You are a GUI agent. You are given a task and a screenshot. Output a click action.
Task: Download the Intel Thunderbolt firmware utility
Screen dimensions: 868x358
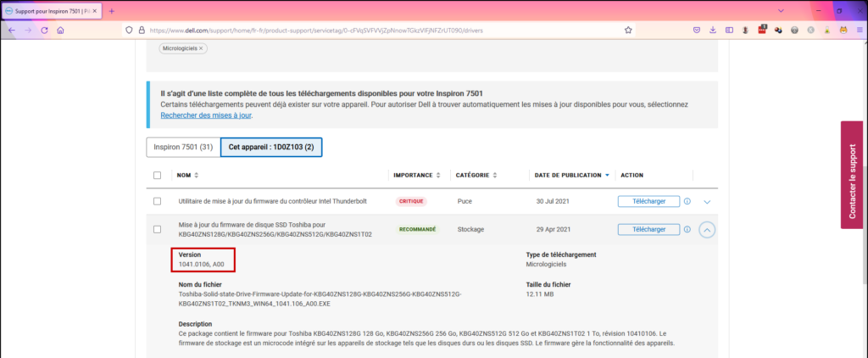tap(648, 202)
